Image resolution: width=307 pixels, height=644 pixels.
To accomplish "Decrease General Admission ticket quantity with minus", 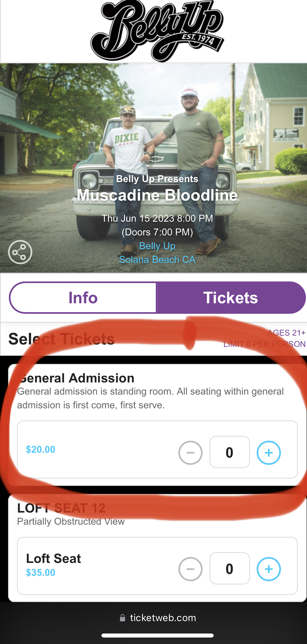I will 190,453.
